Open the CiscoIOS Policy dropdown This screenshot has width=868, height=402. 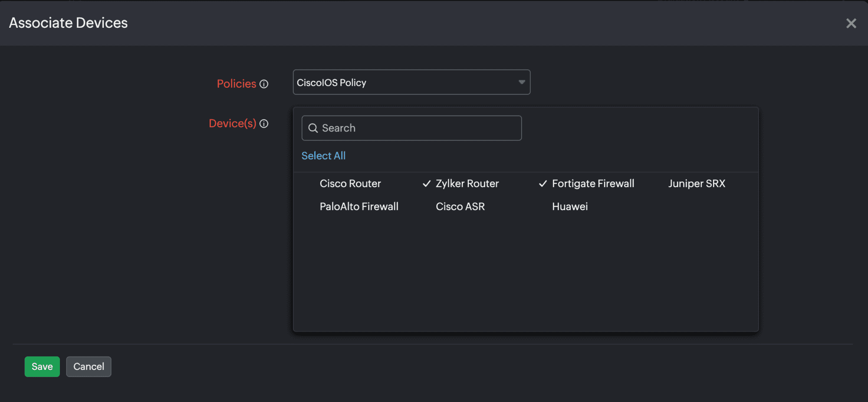point(411,82)
